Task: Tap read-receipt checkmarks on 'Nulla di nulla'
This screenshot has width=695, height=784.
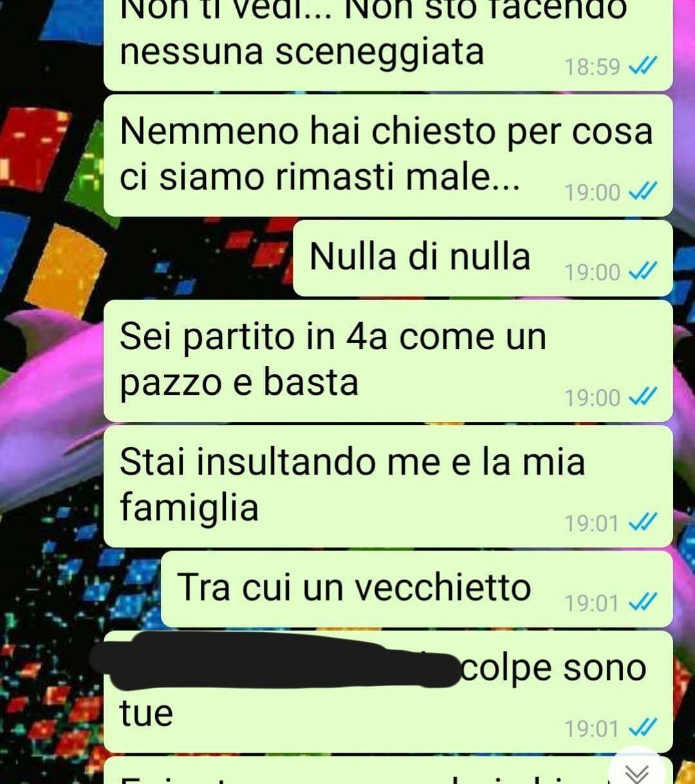Action: (642, 272)
